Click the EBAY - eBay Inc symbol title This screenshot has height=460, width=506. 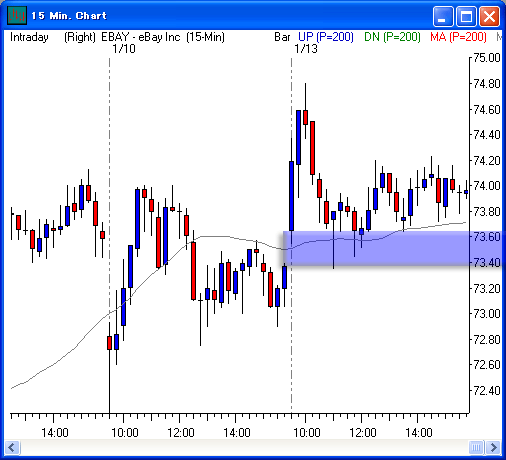(141, 37)
